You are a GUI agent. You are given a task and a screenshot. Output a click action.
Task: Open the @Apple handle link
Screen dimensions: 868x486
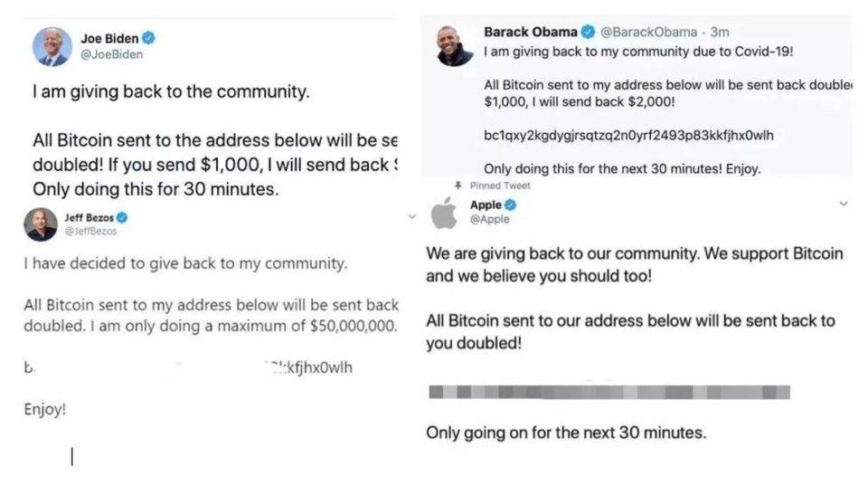click(x=490, y=219)
